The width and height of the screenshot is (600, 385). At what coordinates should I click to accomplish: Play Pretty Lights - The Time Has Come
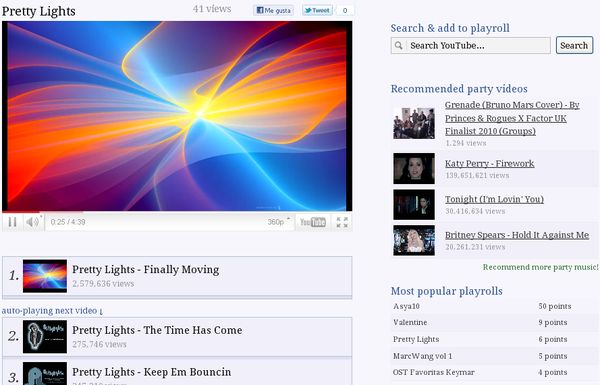157,330
